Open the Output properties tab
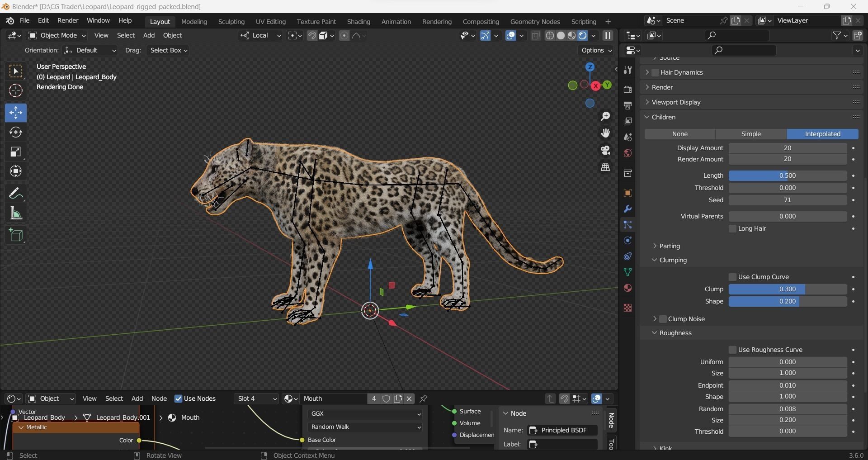Image resolution: width=868 pixels, height=460 pixels. click(x=627, y=105)
